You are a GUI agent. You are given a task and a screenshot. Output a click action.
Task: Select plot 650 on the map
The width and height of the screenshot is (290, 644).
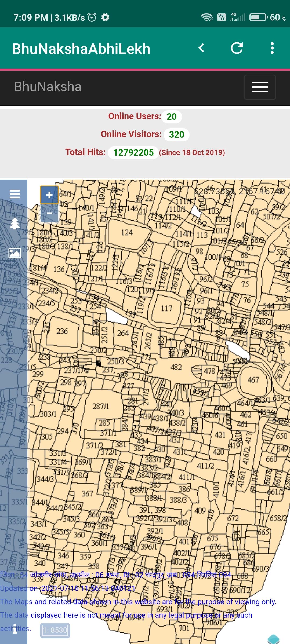click(x=281, y=436)
